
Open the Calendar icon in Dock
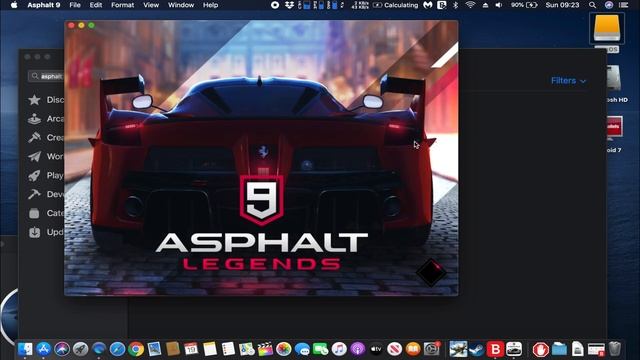(191, 349)
